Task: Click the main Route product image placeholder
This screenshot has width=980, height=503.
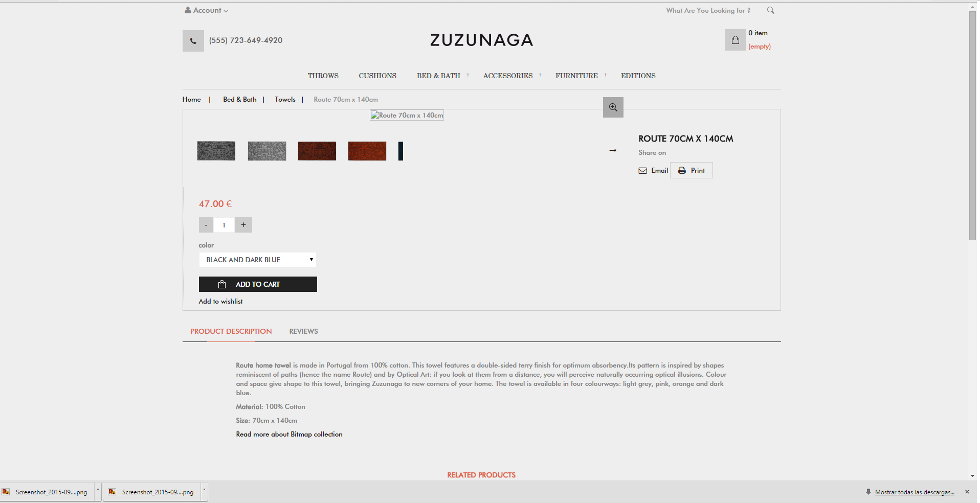Action: tap(407, 116)
